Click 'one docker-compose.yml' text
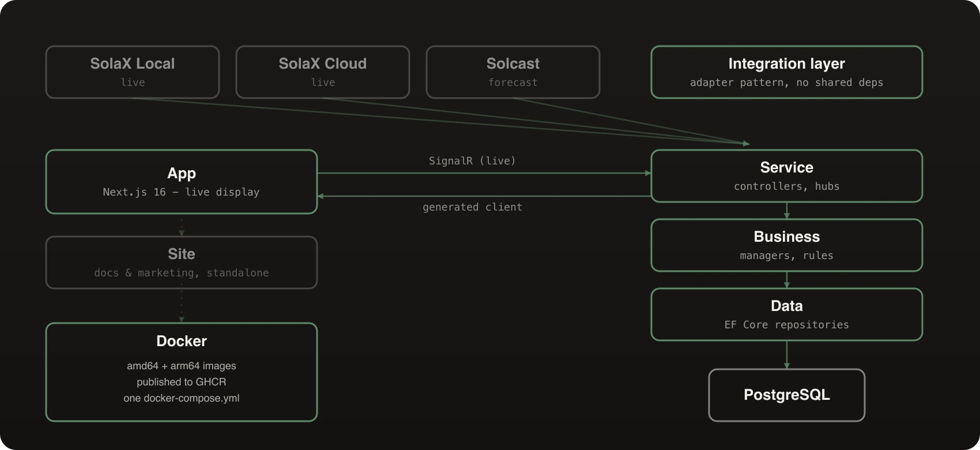 tap(182, 398)
